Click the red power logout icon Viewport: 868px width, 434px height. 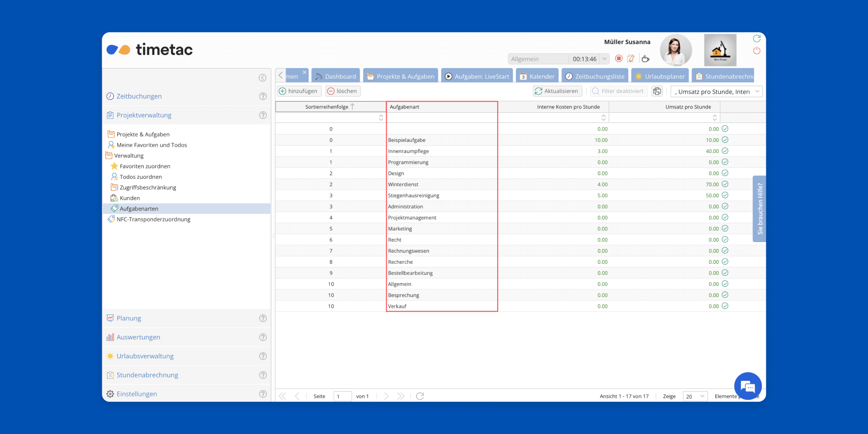757,51
